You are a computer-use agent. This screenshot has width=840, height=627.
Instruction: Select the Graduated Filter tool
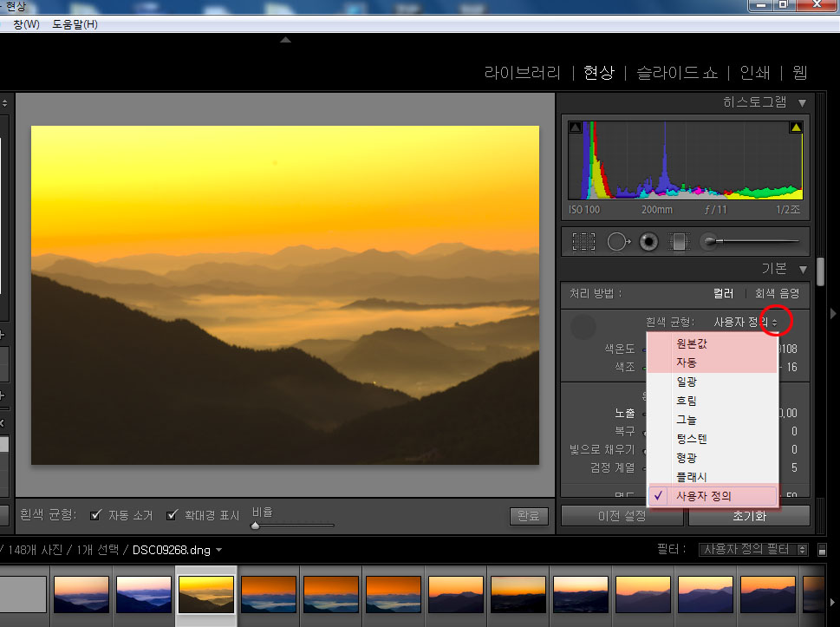(679, 242)
